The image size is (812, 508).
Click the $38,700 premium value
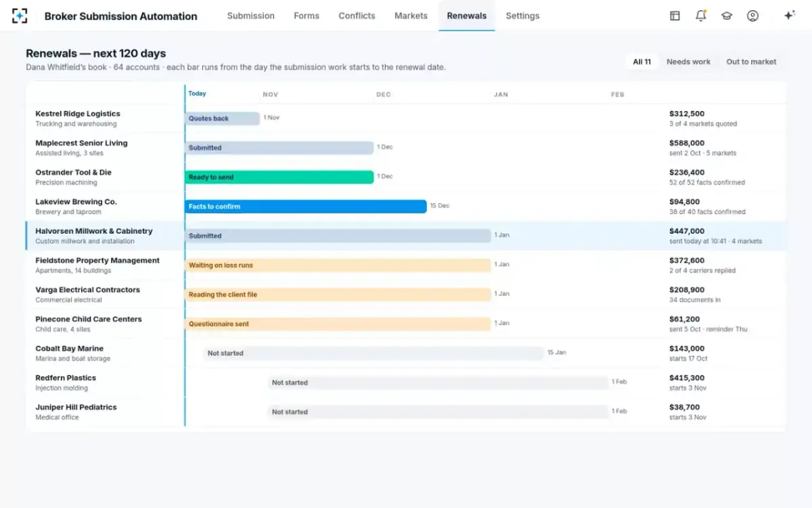point(685,407)
